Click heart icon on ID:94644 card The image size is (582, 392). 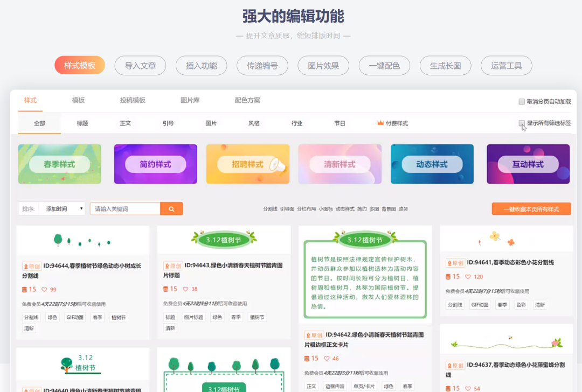pos(44,290)
